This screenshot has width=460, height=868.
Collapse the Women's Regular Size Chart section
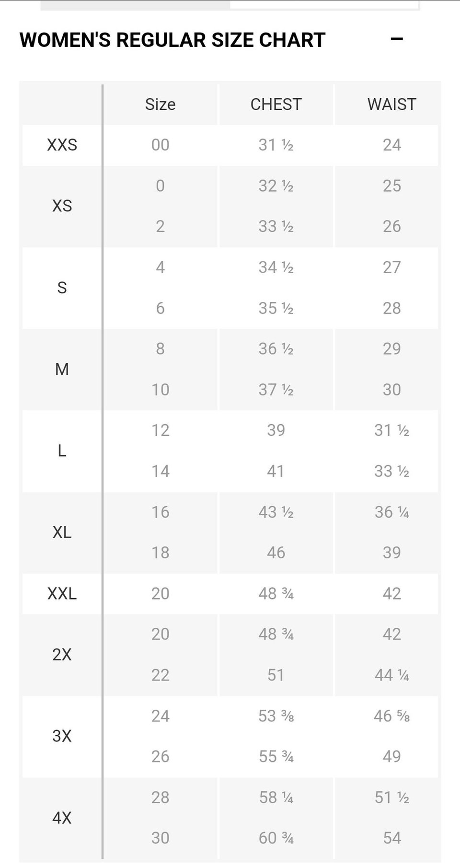[397, 39]
